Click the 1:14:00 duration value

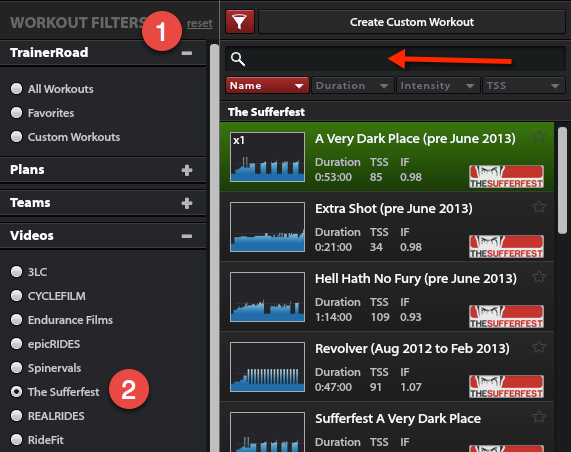(x=333, y=317)
